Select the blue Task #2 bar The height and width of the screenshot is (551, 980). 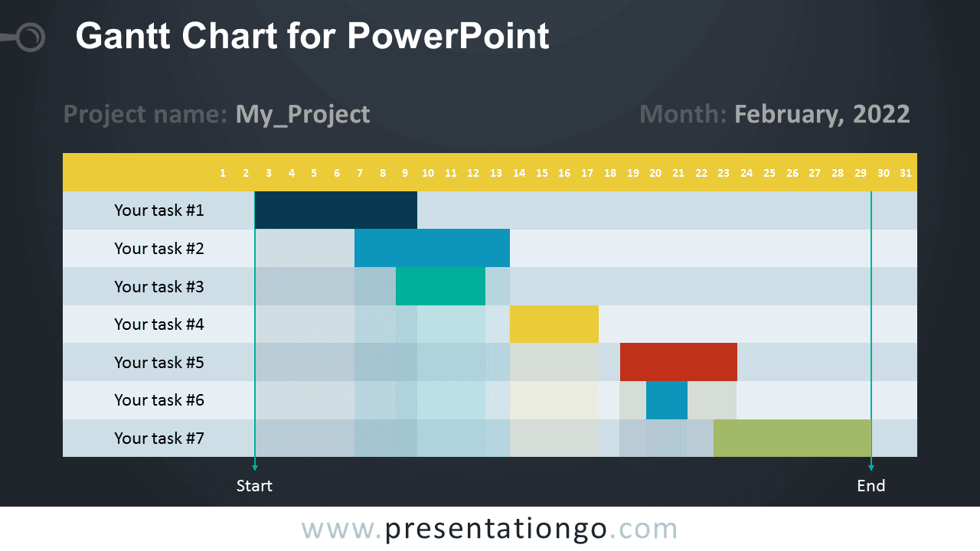432,248
